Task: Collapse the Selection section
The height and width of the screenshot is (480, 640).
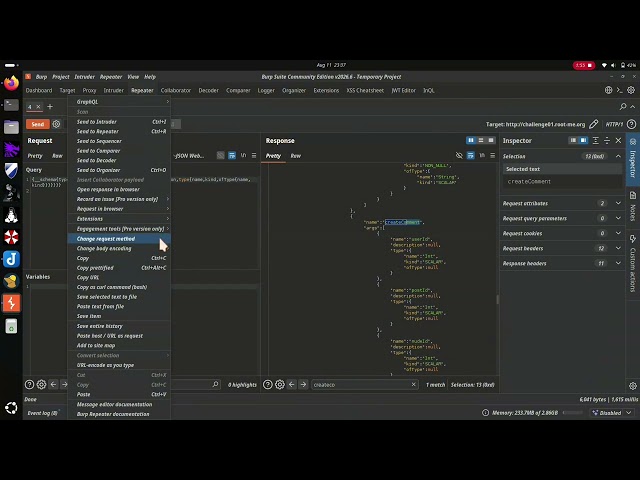Action: 618,156
